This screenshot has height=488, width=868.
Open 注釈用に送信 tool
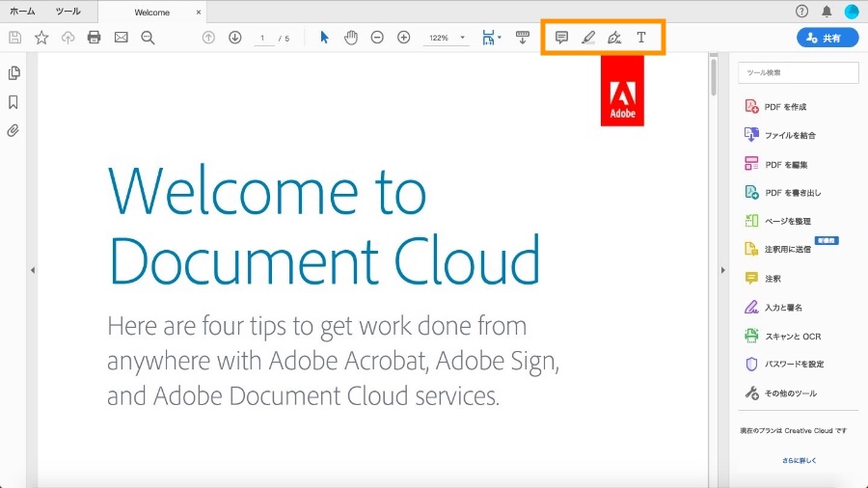click(777, 249)
